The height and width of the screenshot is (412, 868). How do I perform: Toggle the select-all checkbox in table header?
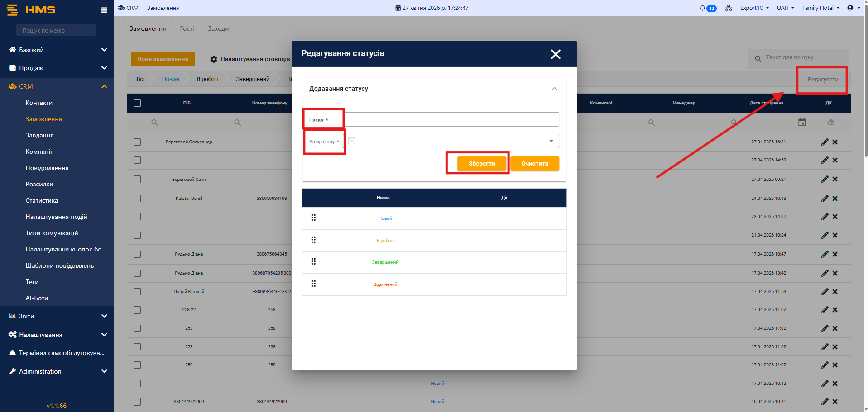tap(137, 103)
